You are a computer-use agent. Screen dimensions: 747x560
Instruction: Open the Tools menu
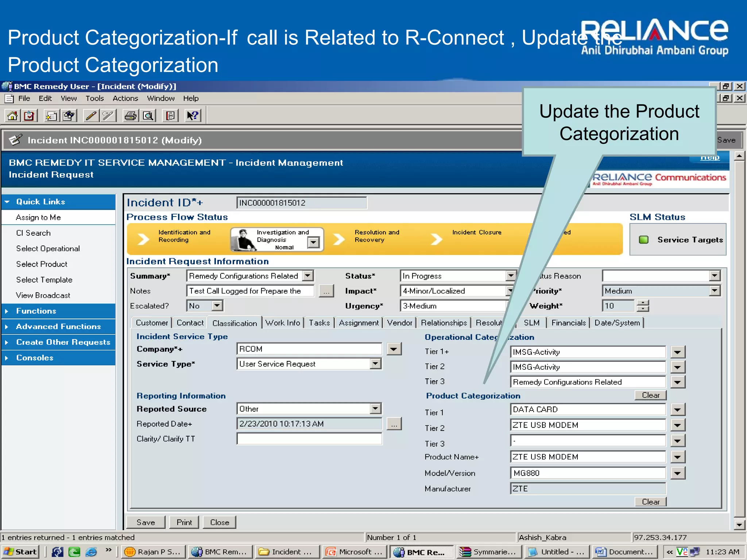coord(95,98)
